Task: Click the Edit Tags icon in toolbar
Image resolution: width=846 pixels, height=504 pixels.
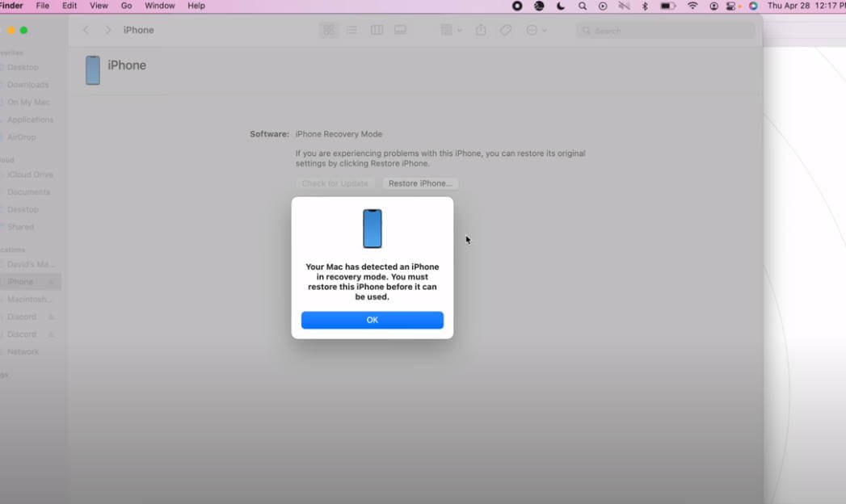Action: point(505,30)
